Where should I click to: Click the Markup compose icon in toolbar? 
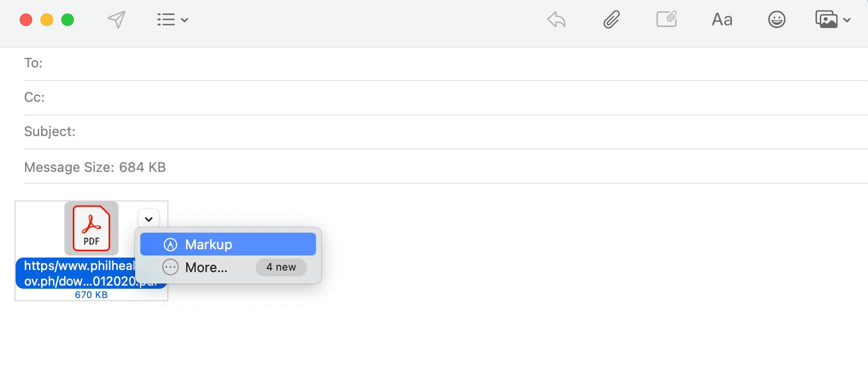tap(666, 20)
